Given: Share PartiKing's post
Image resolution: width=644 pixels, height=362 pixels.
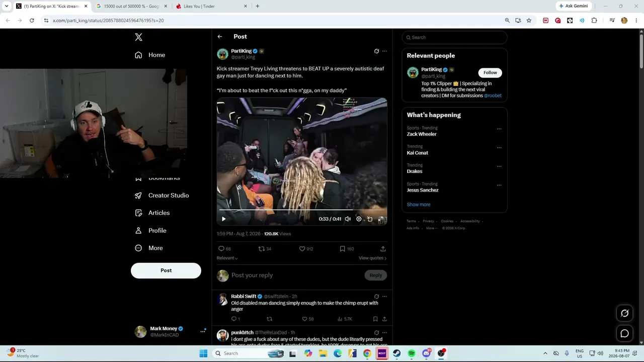Looking at the screenshot, I should pos(383,249).
